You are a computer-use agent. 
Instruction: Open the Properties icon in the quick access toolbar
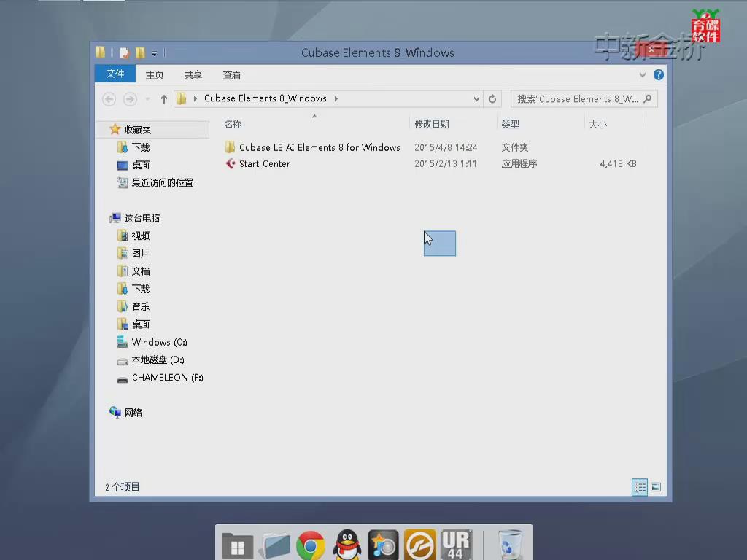tap(125, 52)
